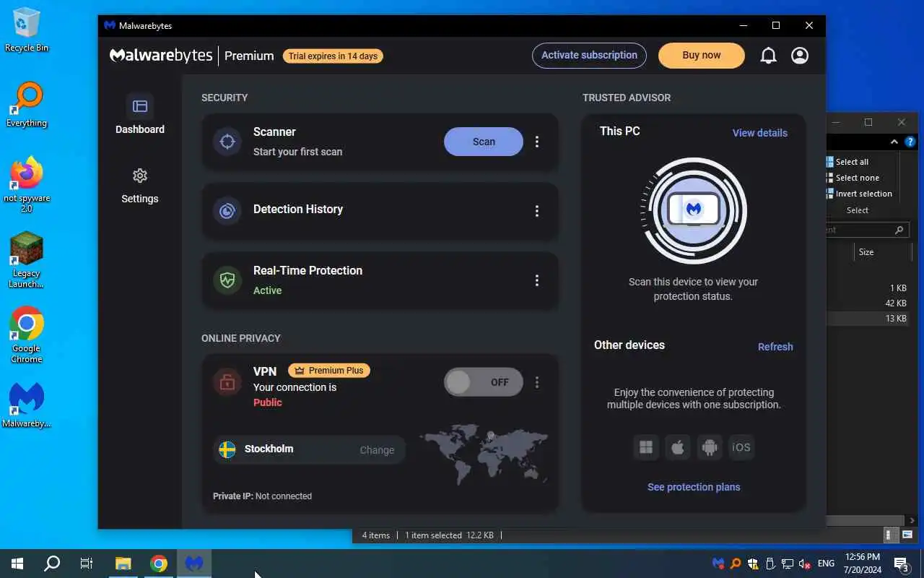The height and width of the screenshot is (578, 924).
Task: Choose Invert selection in File Explorer
Action: click(x=859, y=194)
